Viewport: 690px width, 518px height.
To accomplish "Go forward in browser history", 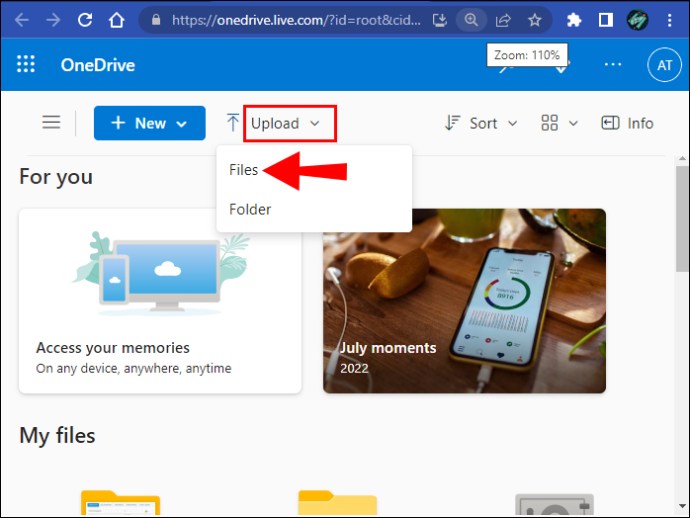I will 53,20.
